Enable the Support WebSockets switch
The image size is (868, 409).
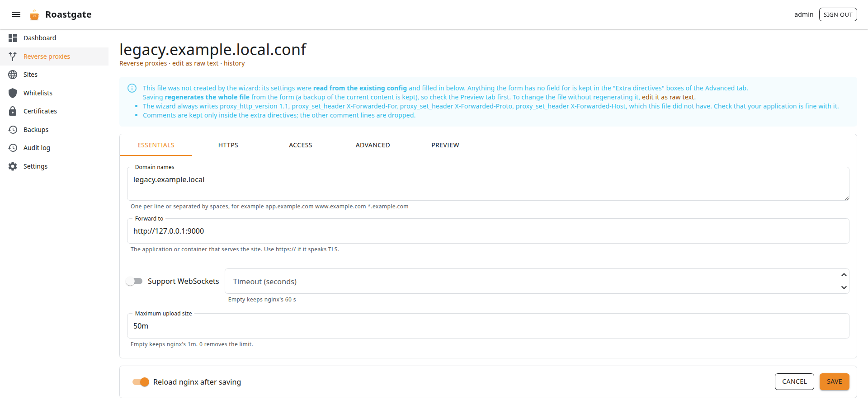(134, 281)
